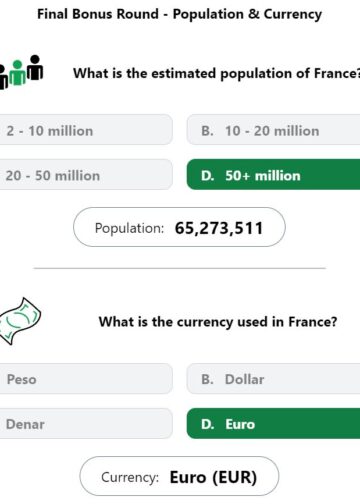Click the green figure in people icon
This screenshot has height=504, width=360.
tap(17, 73)
